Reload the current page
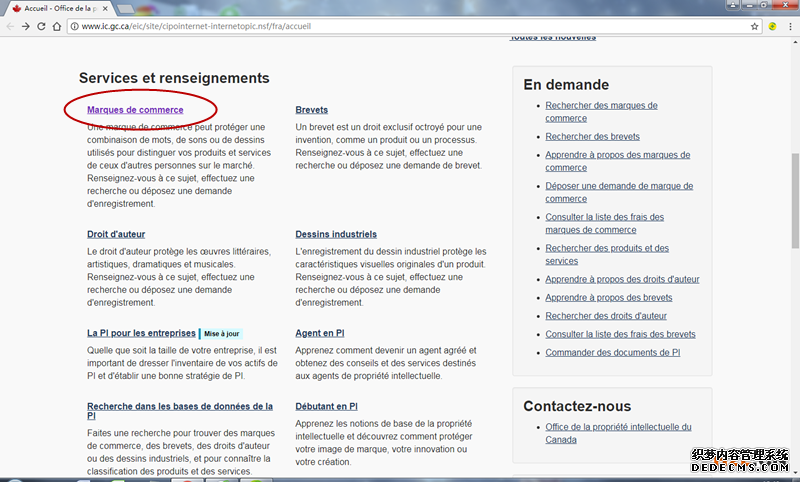The image size is (800, 482). [x=40, y=26]
